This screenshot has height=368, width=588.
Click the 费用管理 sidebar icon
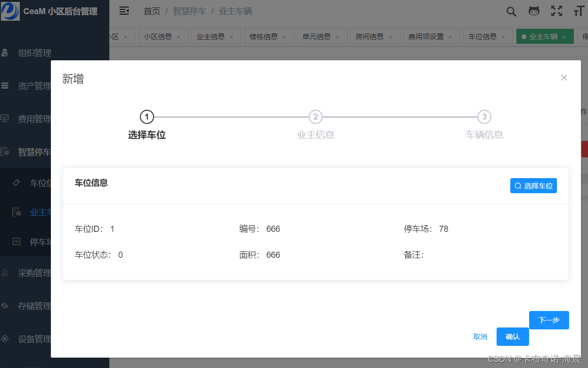[5, 119]
